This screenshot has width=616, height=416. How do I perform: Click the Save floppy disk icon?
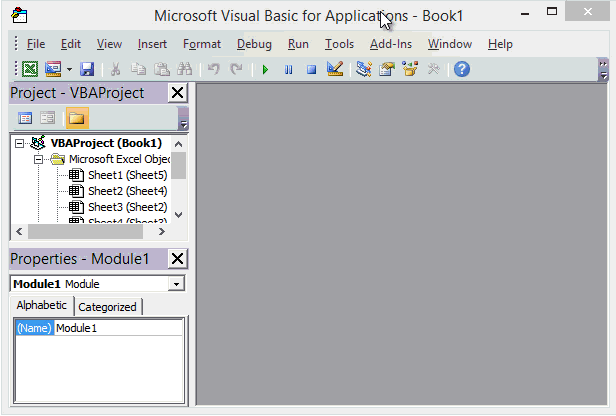(87, 70)
